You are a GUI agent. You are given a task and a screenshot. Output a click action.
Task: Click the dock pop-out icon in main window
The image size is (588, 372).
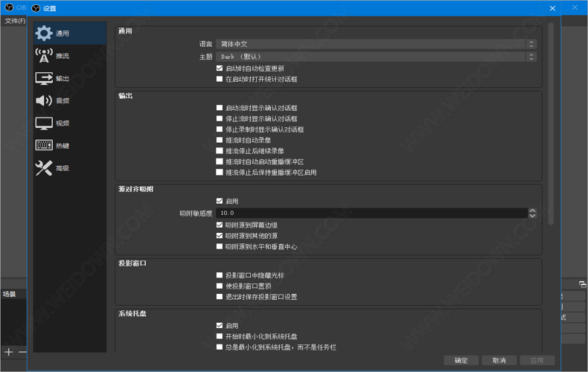point(582,284)
